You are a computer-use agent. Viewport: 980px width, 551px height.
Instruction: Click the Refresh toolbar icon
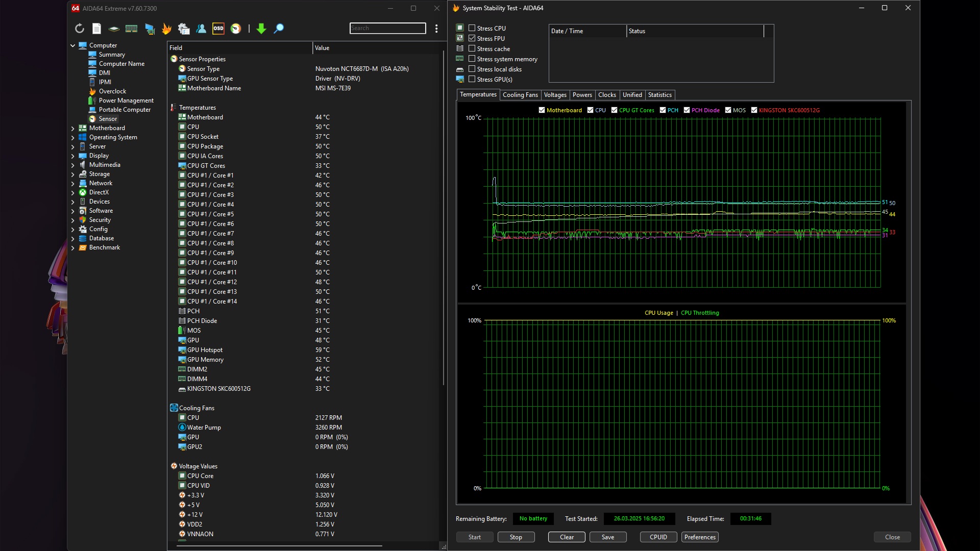80,29
